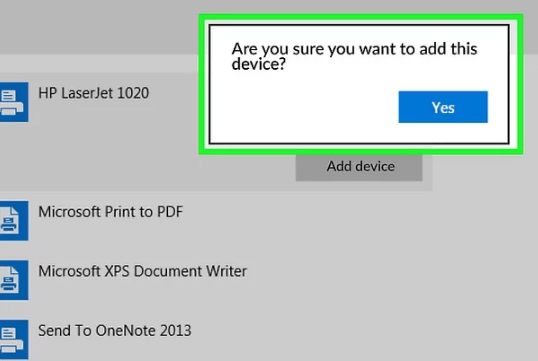Click the Add device button

[x=359, y=167]
